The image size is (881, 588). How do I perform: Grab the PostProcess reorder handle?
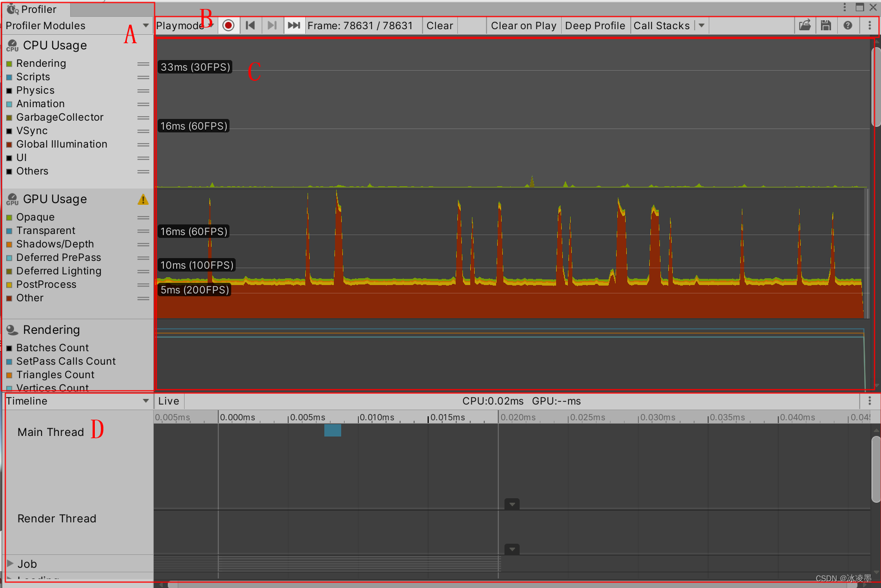(144, 285)
